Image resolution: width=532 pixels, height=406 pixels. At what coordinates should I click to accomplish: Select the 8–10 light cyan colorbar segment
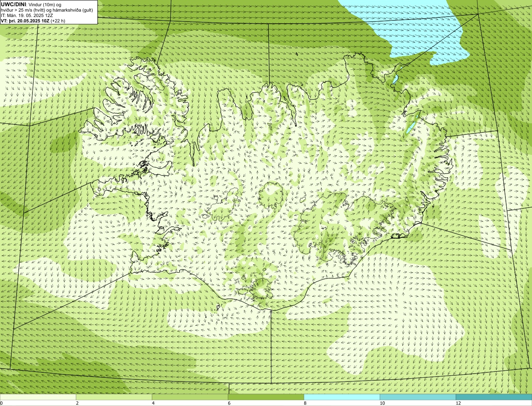(x=342, y=397)
